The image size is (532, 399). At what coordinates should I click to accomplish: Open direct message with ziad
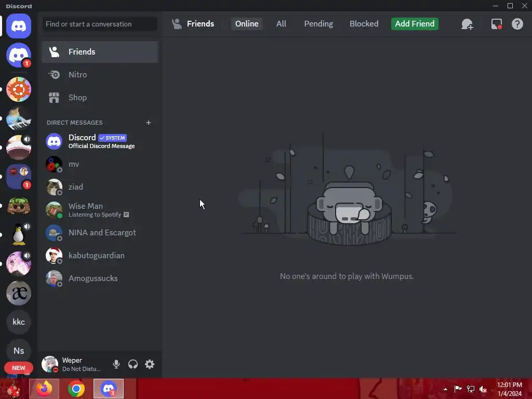[100, 187]
